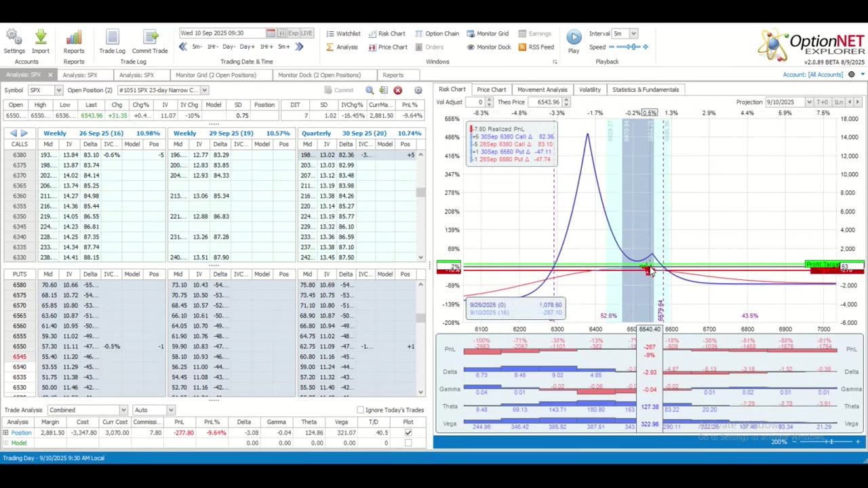
Task: Open the Statistics & Fundamentals tab
Action: (645, 89)
